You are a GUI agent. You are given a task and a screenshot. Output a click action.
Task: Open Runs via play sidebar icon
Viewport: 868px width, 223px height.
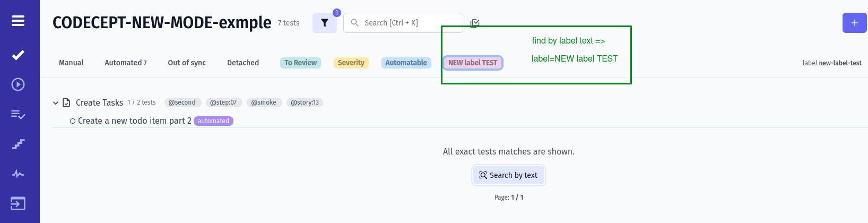coord(18,84)
